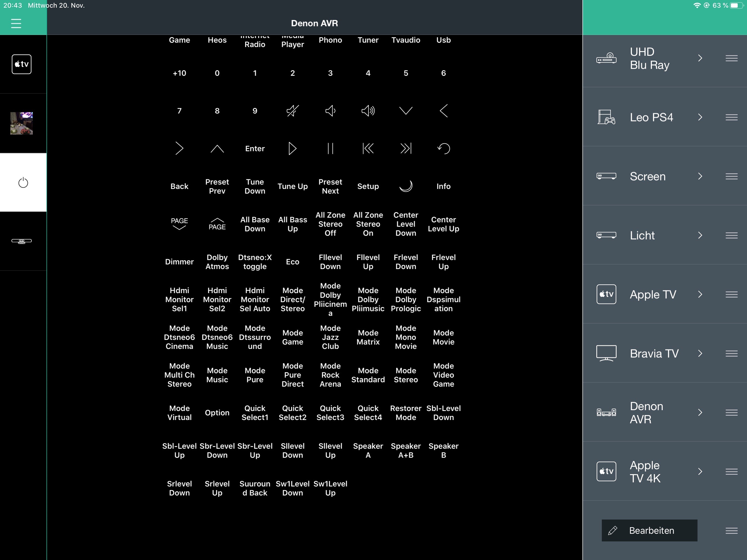Skip to the next track
Screen dimensions: 747x560
(x=405, y=148)
